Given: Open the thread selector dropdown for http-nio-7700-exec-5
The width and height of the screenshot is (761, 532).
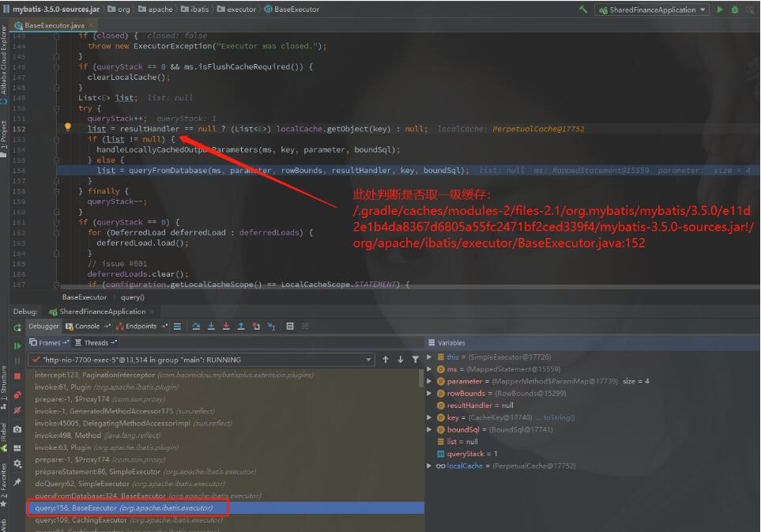Looking at the screenshot, I should (x=368, y=360).
